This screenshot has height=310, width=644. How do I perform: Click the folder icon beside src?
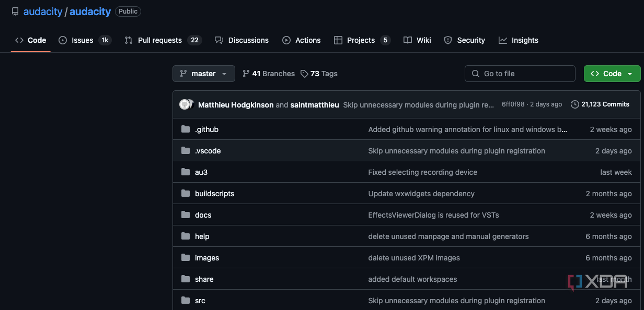click(x=186, y=301)
